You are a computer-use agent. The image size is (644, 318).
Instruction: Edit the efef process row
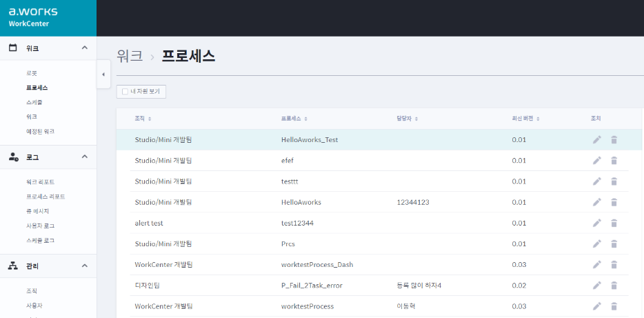click(596, 161)
